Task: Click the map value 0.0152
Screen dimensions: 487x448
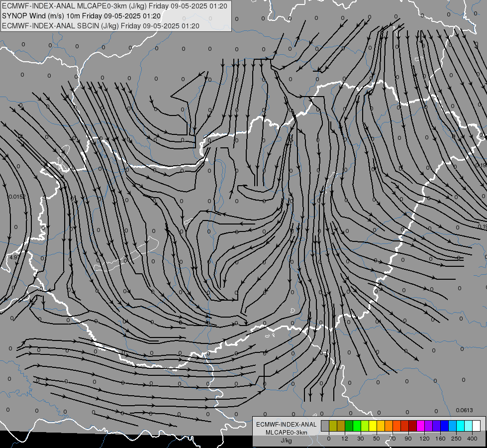Action: (17, 197)
